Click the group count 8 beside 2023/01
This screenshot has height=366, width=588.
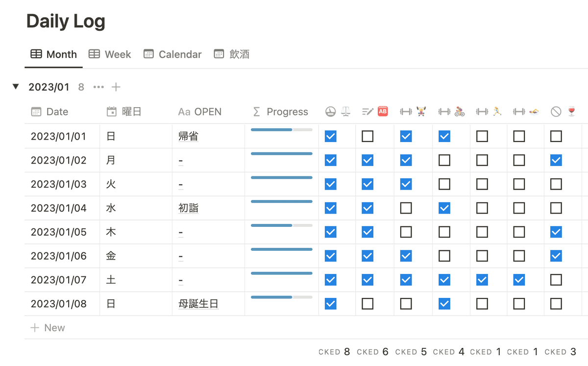[x=81, y=87]
